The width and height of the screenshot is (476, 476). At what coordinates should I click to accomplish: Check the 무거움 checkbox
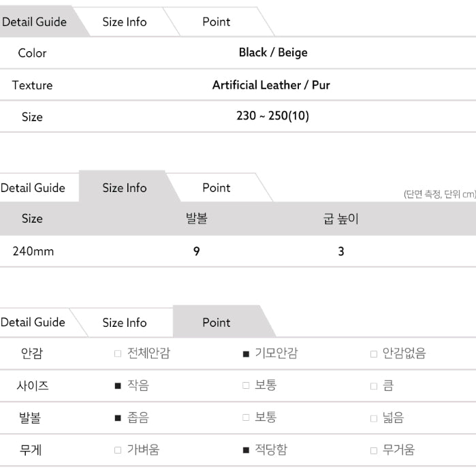373,450
